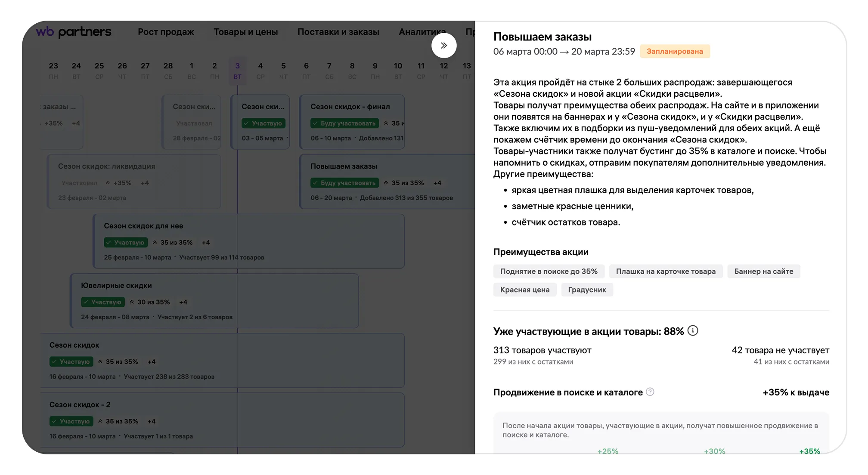This screenshot has height=475, width=868.
Task: Click the wb partners logo
Action: [74, 32]
